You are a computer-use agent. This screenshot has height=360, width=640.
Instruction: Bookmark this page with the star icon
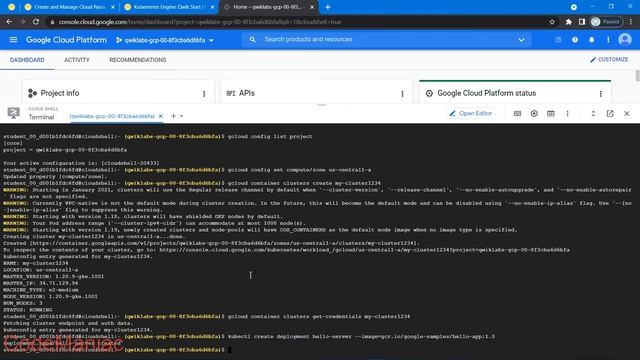click(552, 22)
